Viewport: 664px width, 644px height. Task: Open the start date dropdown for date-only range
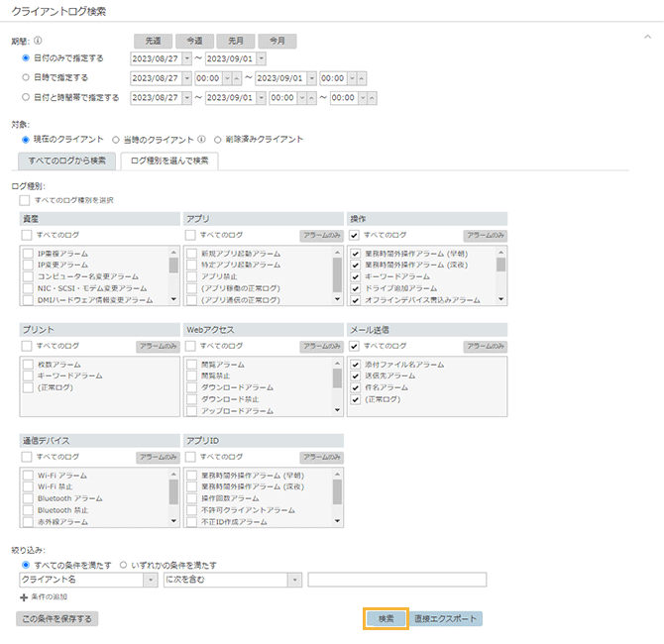click(x=186, y=58)
